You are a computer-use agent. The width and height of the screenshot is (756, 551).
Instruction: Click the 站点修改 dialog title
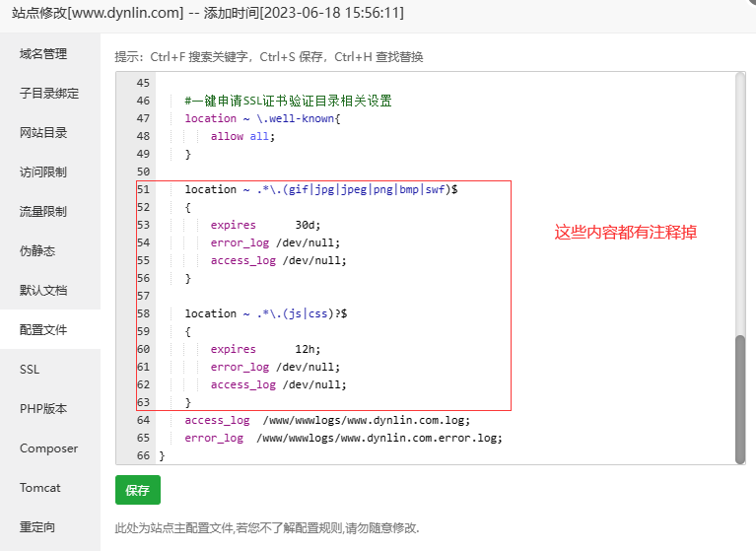(208, 13)
